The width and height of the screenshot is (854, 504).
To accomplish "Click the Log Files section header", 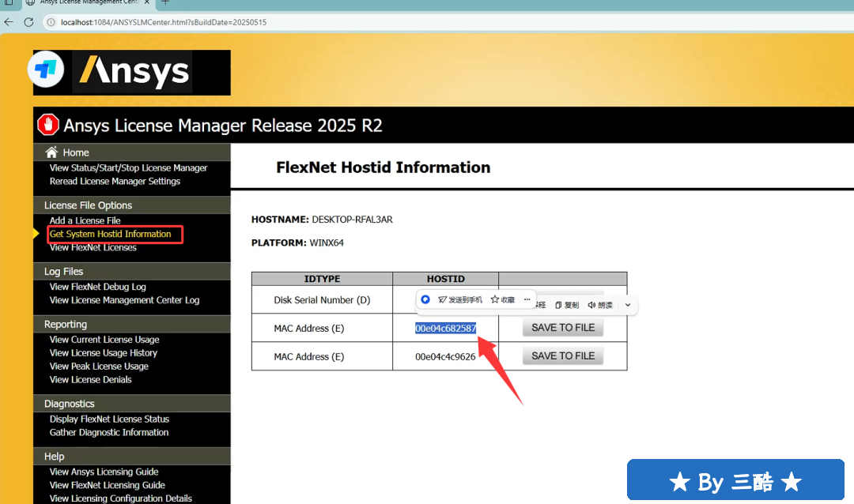I will click(x=64, y=272).
